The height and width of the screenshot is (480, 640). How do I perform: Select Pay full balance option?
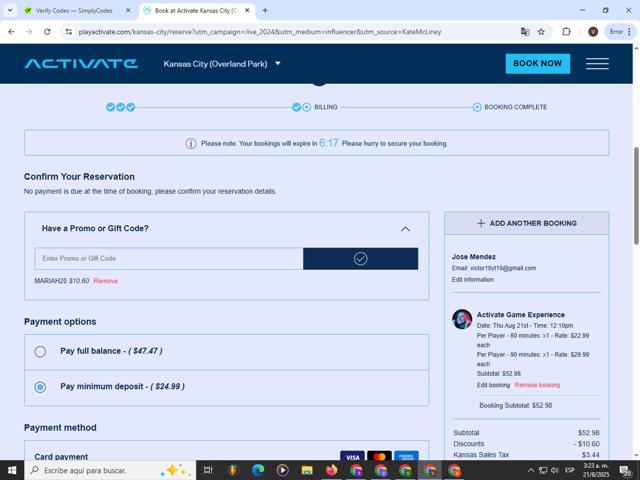tap(40, 351)
